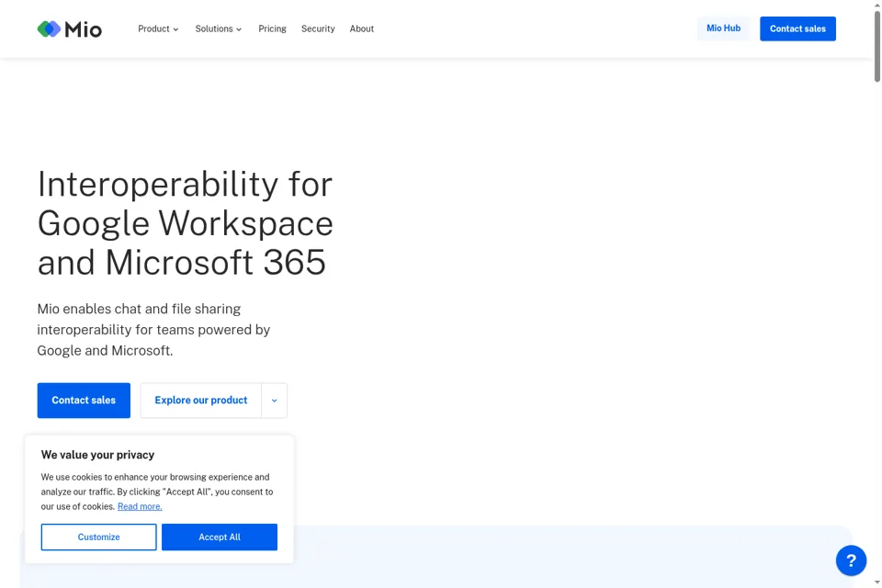The image size is (882, 588).
Task: Click the Contact sales button below the headline
Action: pyautogui.click(x=84, y=401)
